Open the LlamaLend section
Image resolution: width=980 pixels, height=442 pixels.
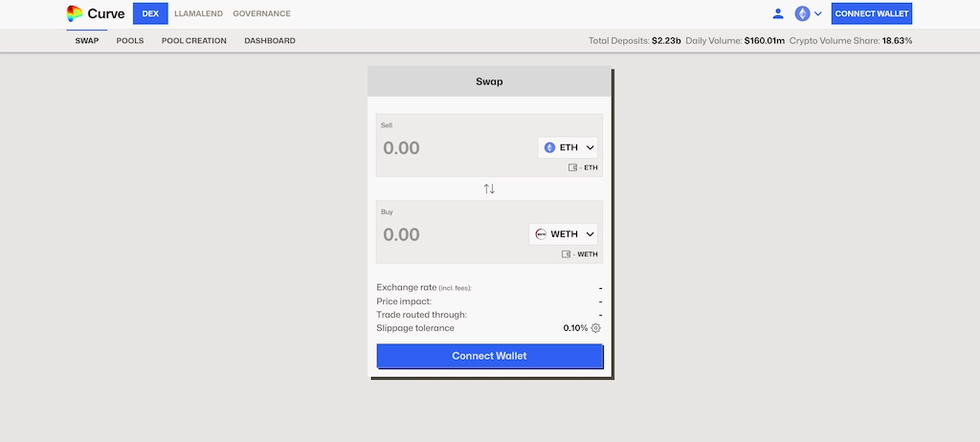pyautogui.click(x=198, y=14)
